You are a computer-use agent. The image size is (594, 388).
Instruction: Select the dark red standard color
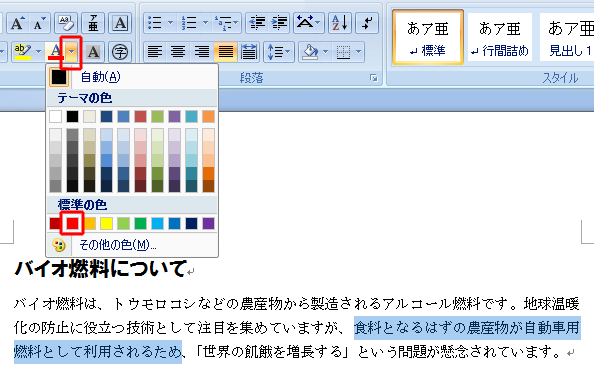55,224
